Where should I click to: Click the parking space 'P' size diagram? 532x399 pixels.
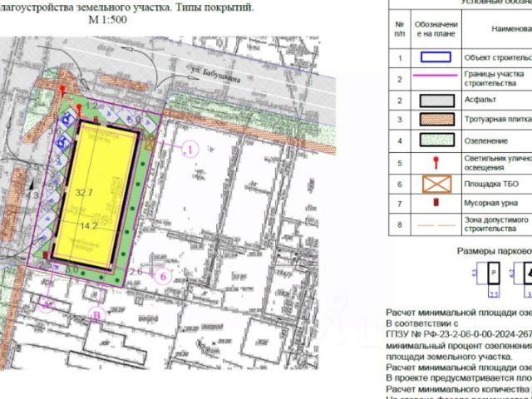(494, 273)
